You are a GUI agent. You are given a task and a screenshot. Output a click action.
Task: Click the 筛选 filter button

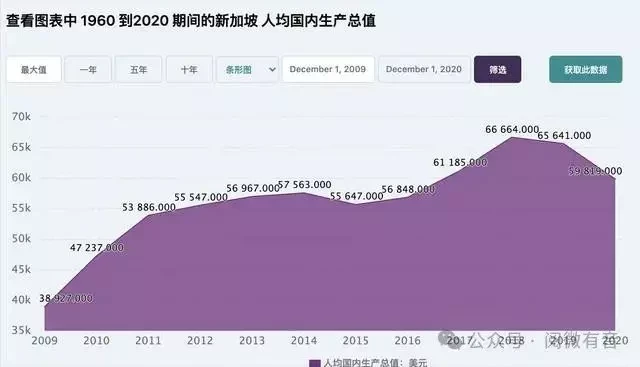pos(498,69)
